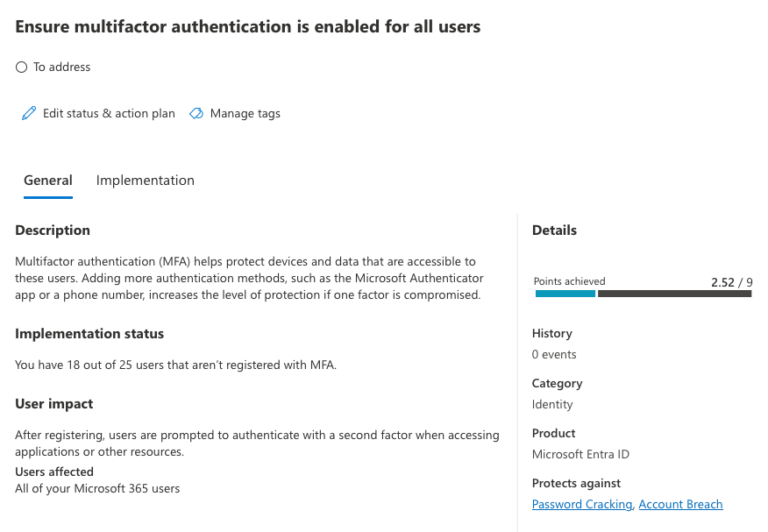Open Manage tags
The height and width of the screenshot is (532, 768).
click(235, 114)
